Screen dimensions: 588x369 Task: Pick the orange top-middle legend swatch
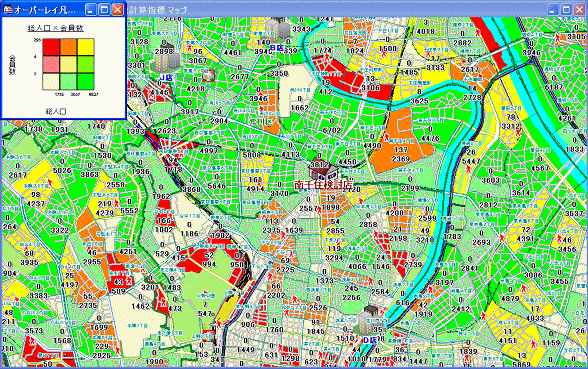68,47
